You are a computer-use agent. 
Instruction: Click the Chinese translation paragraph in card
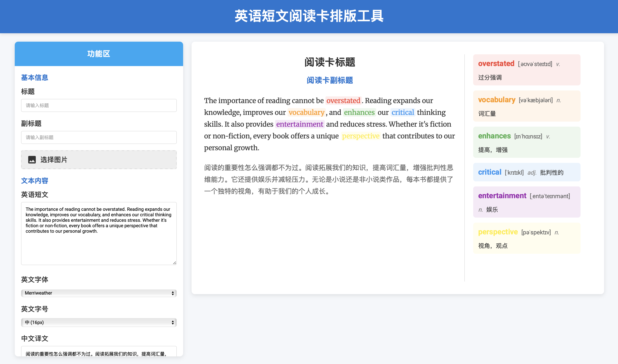(329, 179)
